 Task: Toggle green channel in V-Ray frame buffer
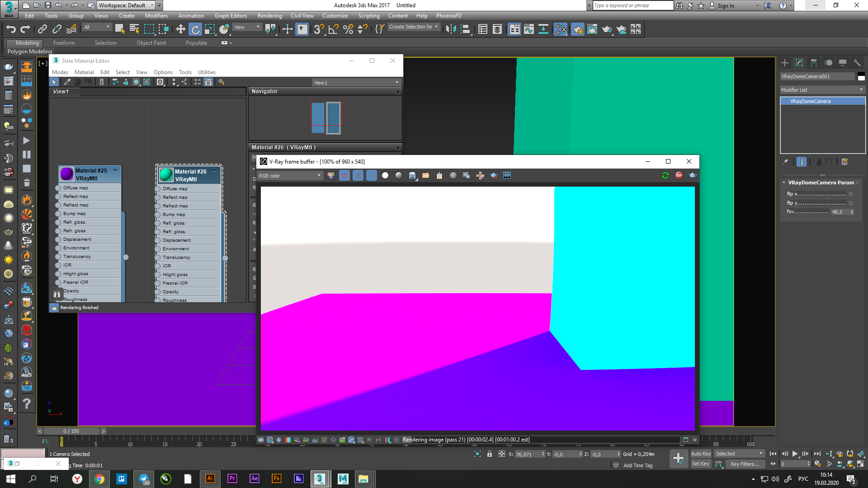click(359, 175)
